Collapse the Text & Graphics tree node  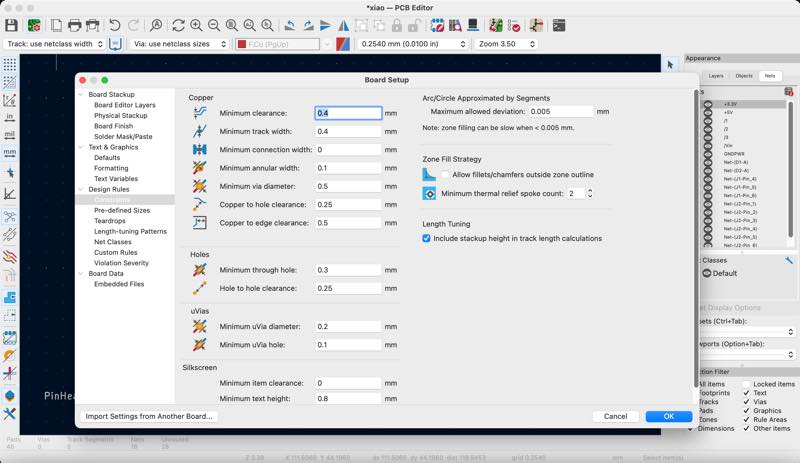(81, 147)
